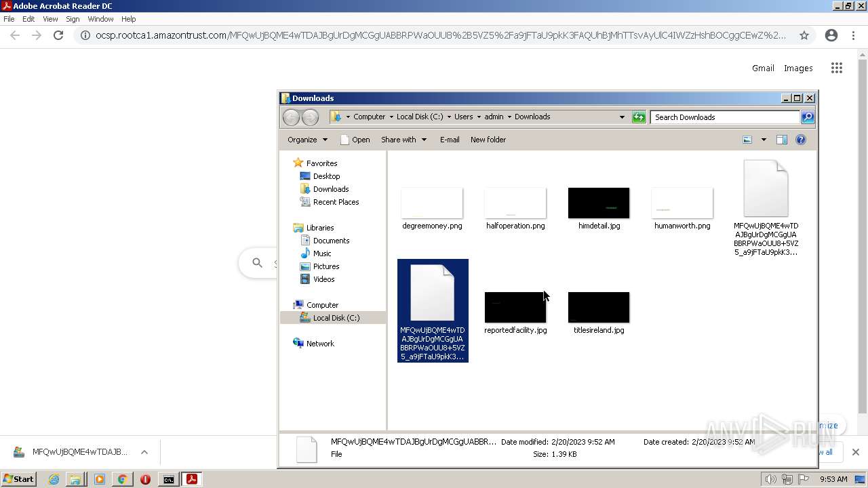Click Users breadcrumb in address bar
Viewport: 868px width, 488px height.
click(x=464, y=117)
